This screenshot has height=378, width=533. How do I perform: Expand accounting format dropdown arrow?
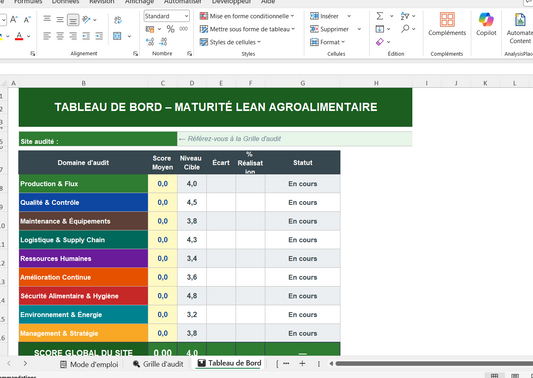(x=159, y=29)
